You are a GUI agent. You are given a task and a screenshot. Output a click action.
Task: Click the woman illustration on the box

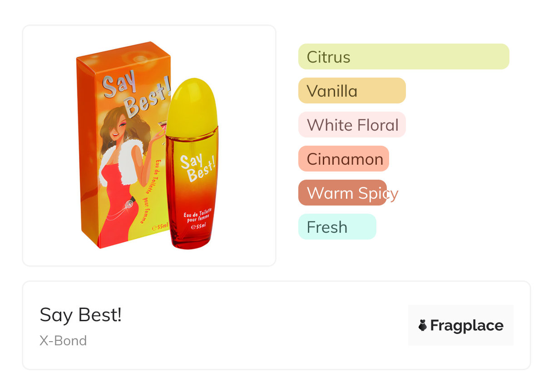point(120,172)
